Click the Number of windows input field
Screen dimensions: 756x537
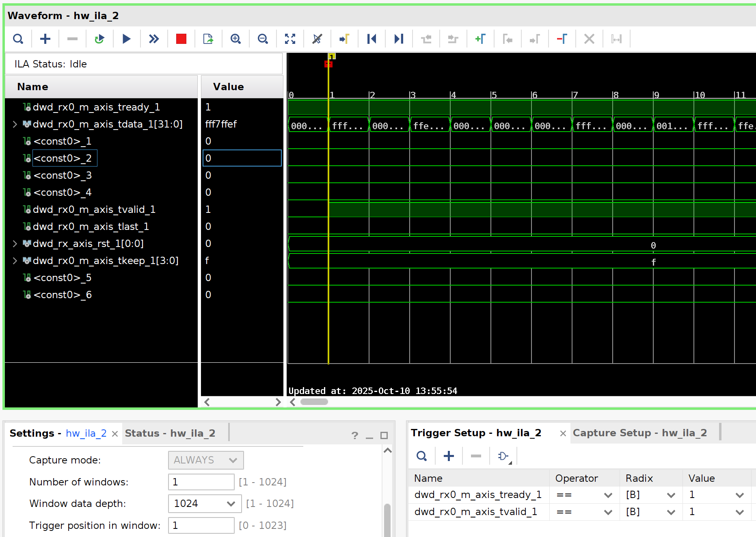point(201,482)
